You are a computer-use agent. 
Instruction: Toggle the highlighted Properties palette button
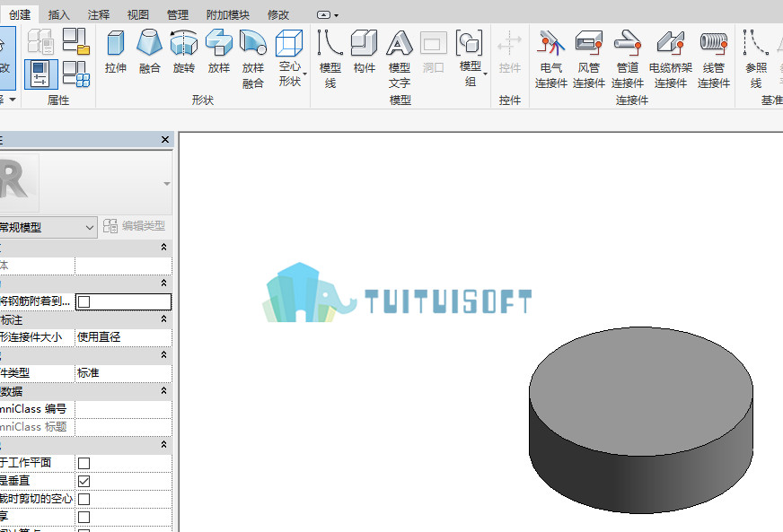41,74
